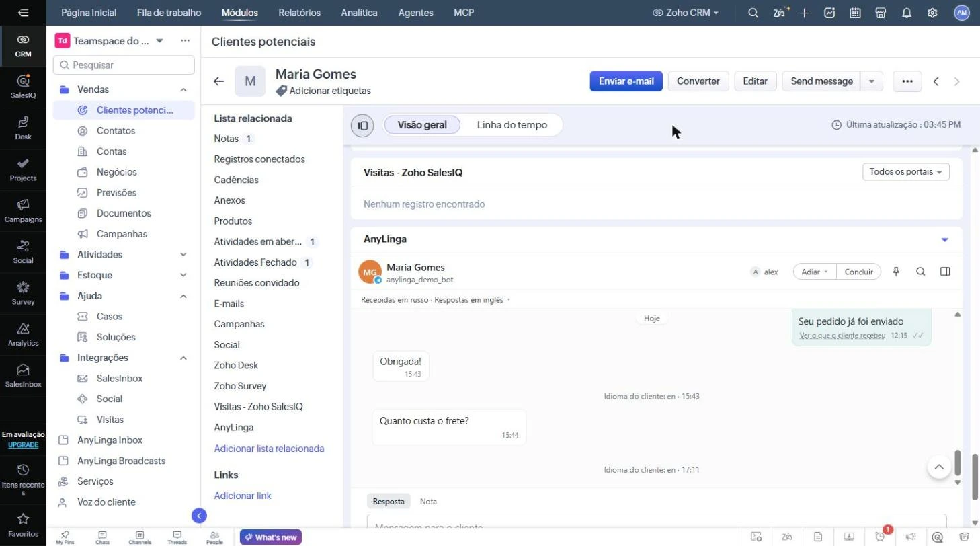This screenshot has width=980, height=546.
Task: Open the notifications bell
Action: pos(907,13)
